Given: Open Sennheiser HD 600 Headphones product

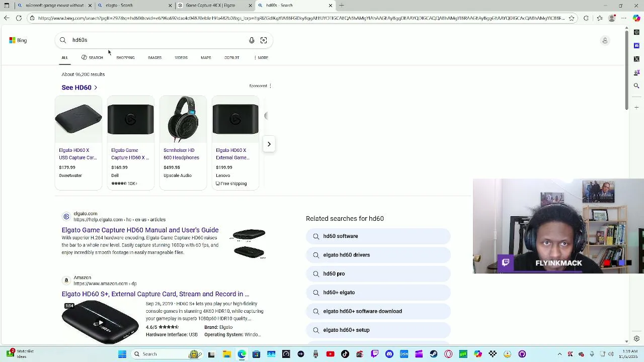Looking at the screenshot, I should coord(183,143).
